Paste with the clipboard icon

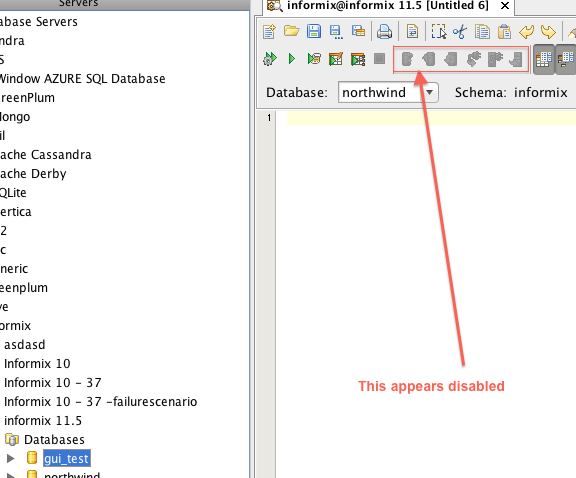tap(504, 32)
